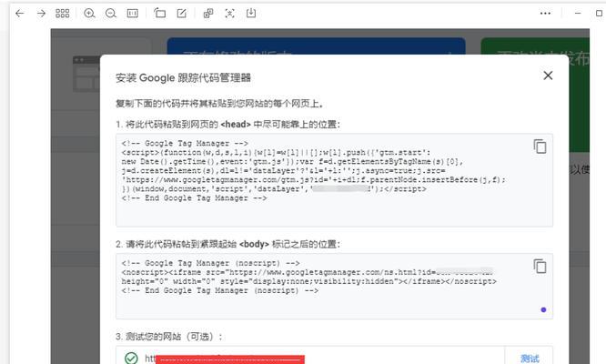Click the 测试 test button
Viewport: 606px width, 364px height.
(x=530, y=359)
